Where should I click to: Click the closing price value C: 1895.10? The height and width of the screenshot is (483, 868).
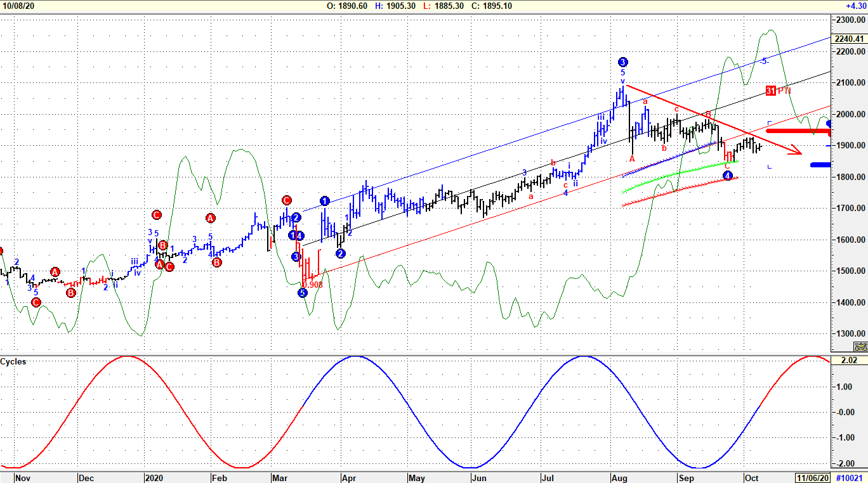[490, 6]
